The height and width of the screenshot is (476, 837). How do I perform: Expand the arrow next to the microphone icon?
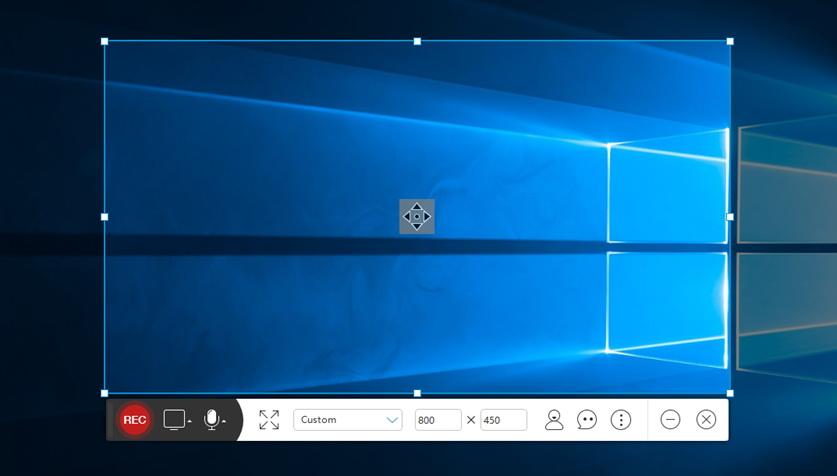click(224, 422)
